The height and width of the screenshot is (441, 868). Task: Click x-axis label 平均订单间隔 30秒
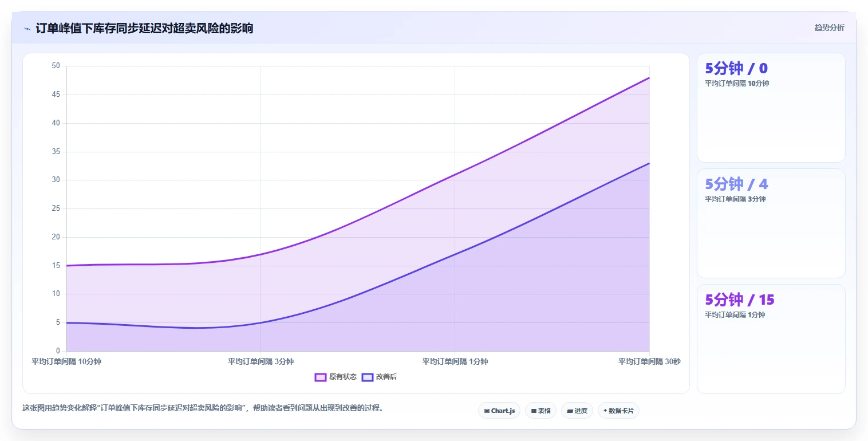click(x=649, y=361)
